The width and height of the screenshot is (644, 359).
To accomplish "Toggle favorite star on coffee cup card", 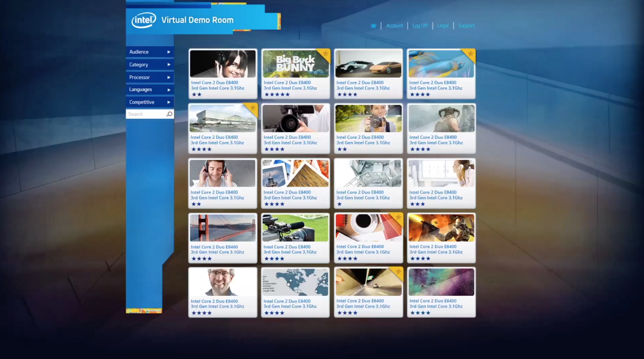I will click(398, 218).
